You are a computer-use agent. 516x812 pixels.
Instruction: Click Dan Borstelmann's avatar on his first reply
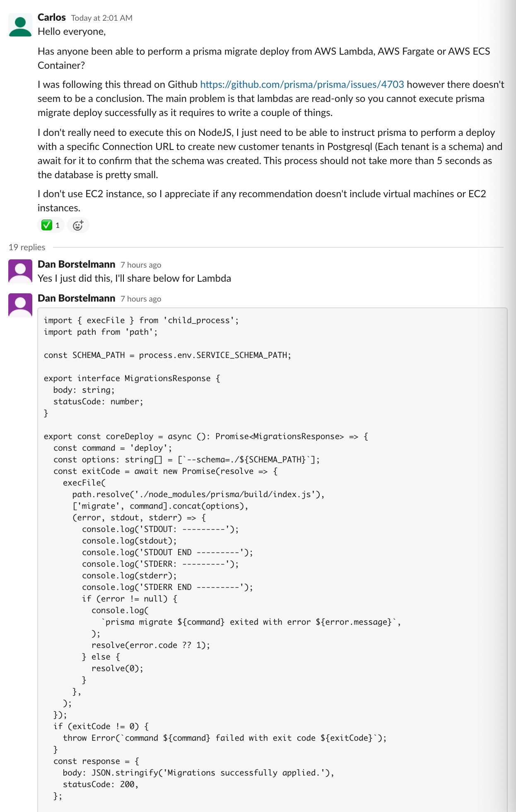tap(19, 271)
